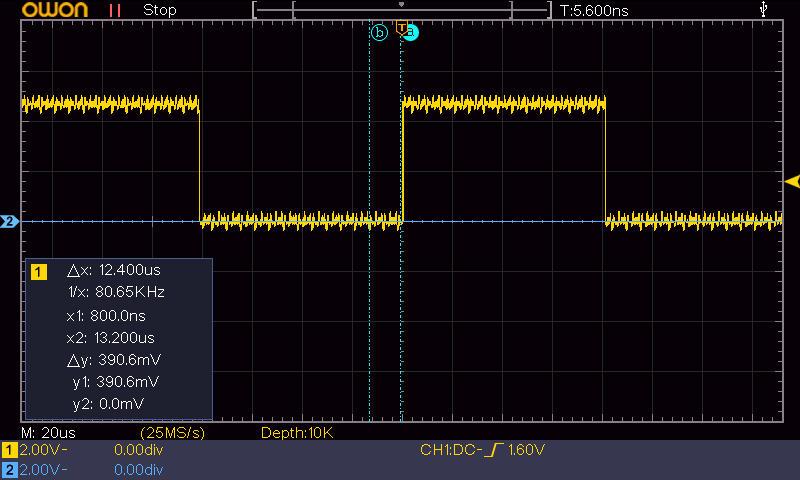The height and width of the screenshot is (480, 800).
Task: Open the CH1:DC trigger settings at 1.60V
Action: [x=482, y=451]
